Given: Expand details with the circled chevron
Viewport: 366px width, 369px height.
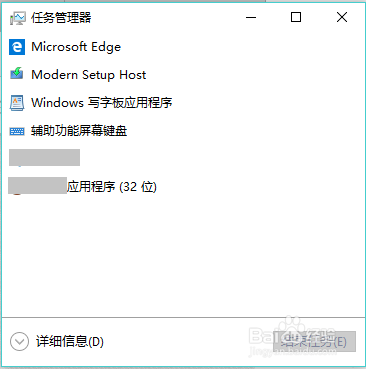Looking at the screenshot, I should pyautogui.click(x=19, y=342).
